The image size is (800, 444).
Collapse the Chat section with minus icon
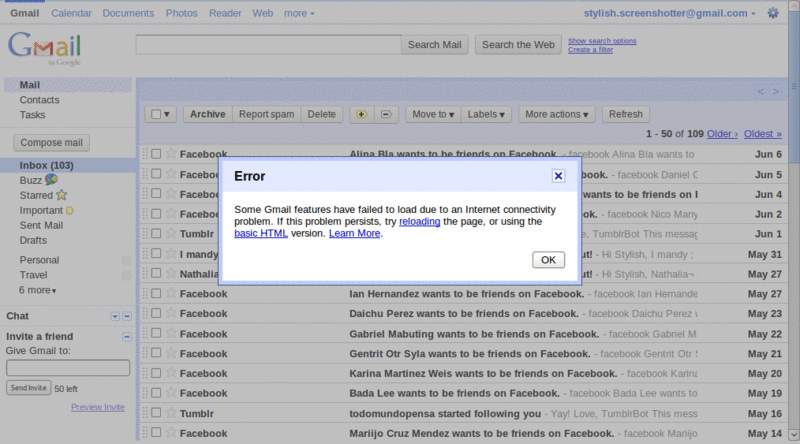[x=127, y=316]
